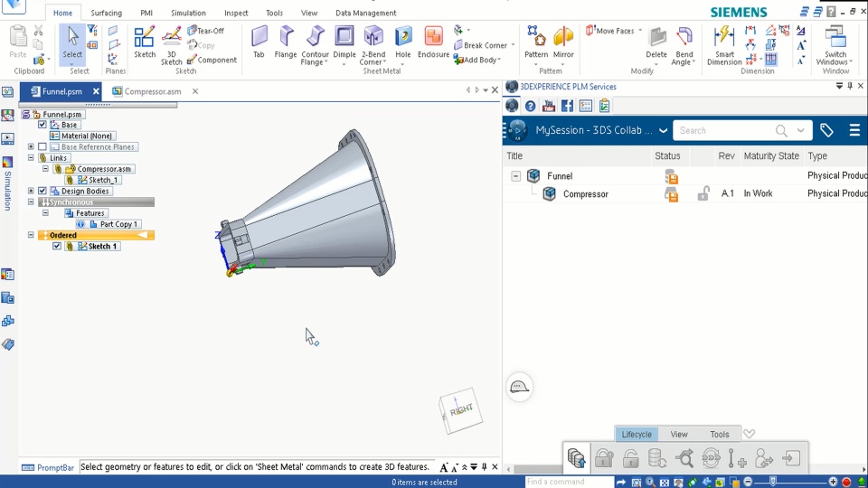Select the Sketch tool in ribbon

(145, 42)
